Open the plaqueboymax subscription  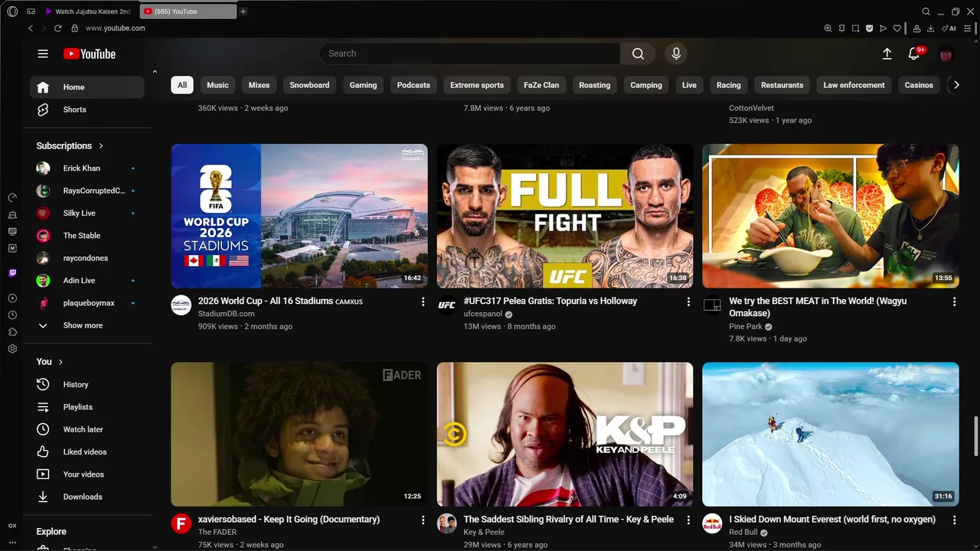(87, 303)
